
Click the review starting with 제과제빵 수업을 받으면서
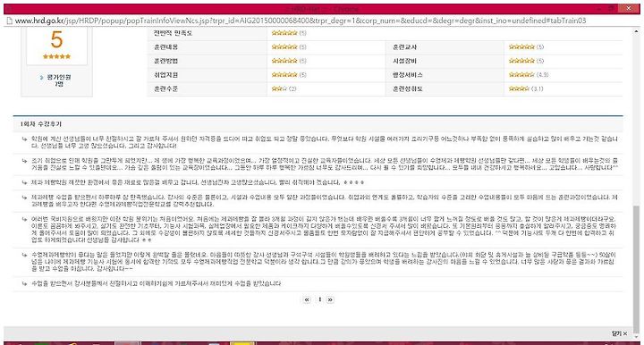pyautogui.click(x=325, y=200)
